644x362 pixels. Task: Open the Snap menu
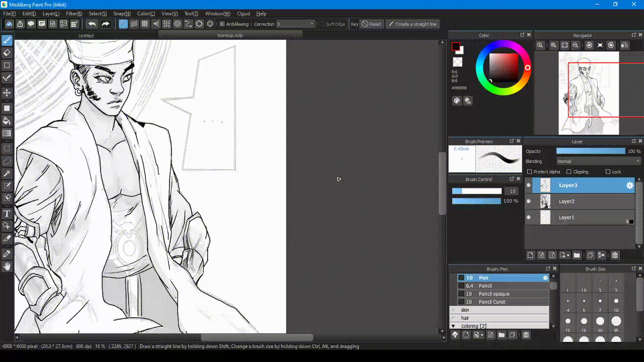point(122,14)
